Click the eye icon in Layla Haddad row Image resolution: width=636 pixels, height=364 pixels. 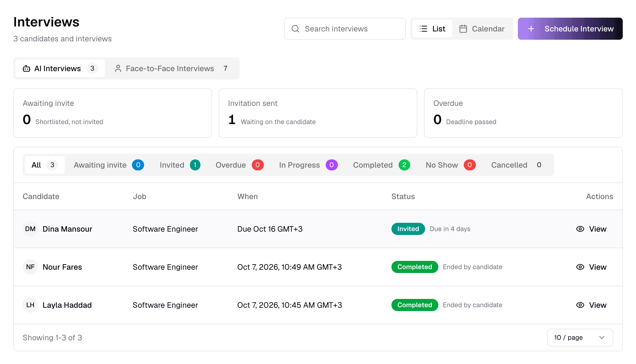[580, 305]
